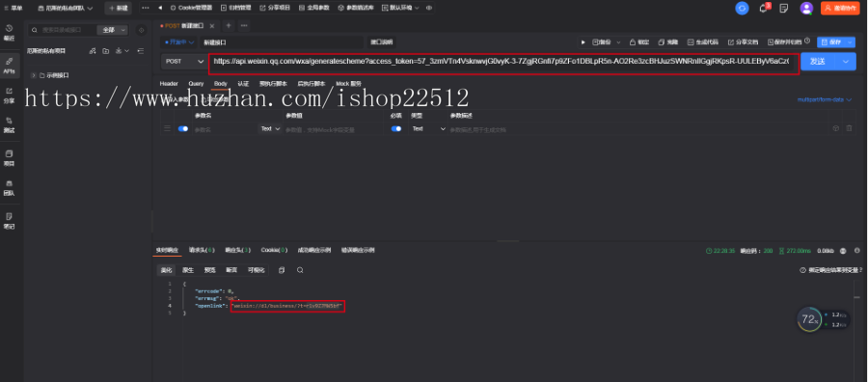The width and height of the screenshot is (868, 382).
Task: Click the eye icon in top toolbar
Action: pyautogui.click(x=429, y=9)
